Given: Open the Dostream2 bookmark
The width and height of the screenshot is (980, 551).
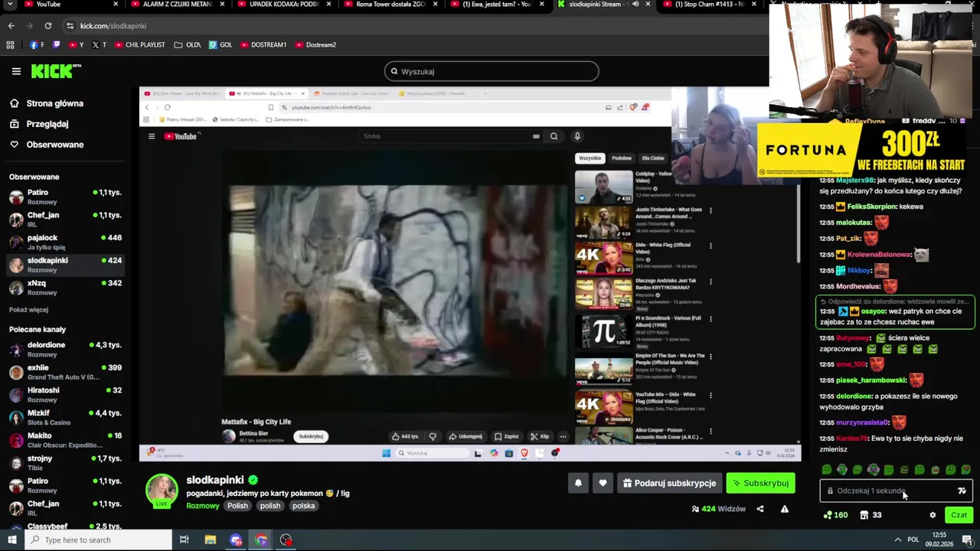Looking at the screenshot, I should pos(315,44).
